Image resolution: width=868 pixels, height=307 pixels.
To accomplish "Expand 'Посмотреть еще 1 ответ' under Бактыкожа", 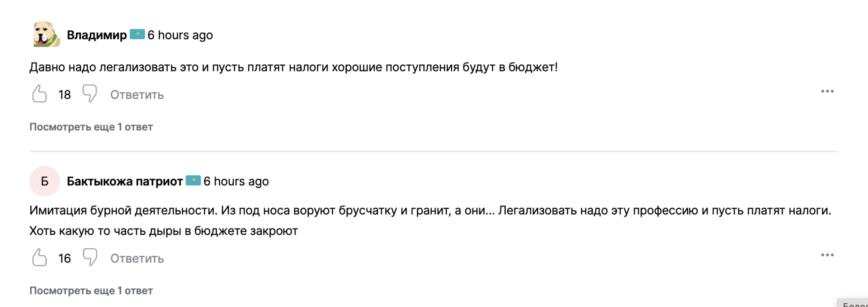I will (91, 291).
